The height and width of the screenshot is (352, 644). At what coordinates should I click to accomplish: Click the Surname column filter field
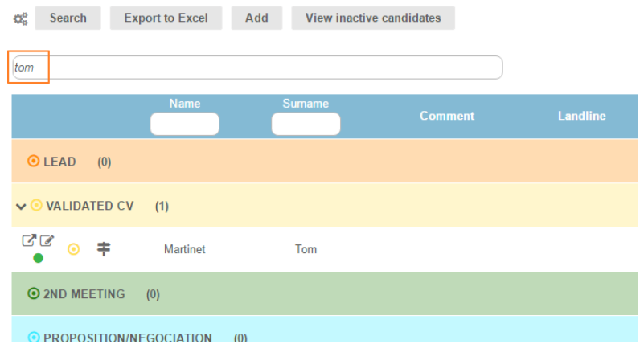click(x=306, y=124)
